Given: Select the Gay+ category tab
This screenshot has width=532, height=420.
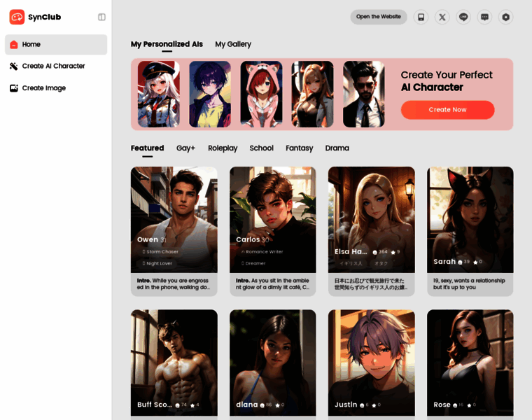Looking at the screenshot, I should click(185, 148).
